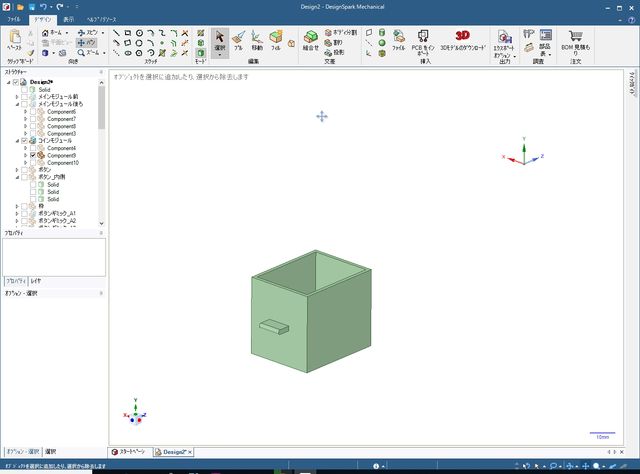Click the 選択 (Select) tool button

220,42
